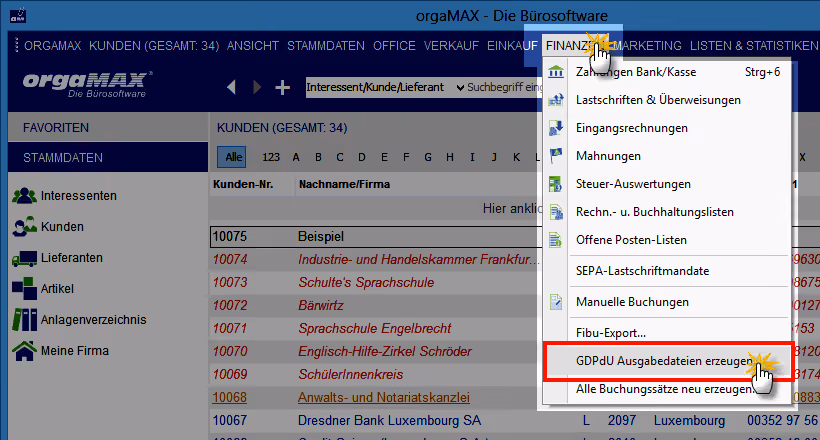Filter customers by 123
The height and width of the screenshot is (440, 820).
271,157
